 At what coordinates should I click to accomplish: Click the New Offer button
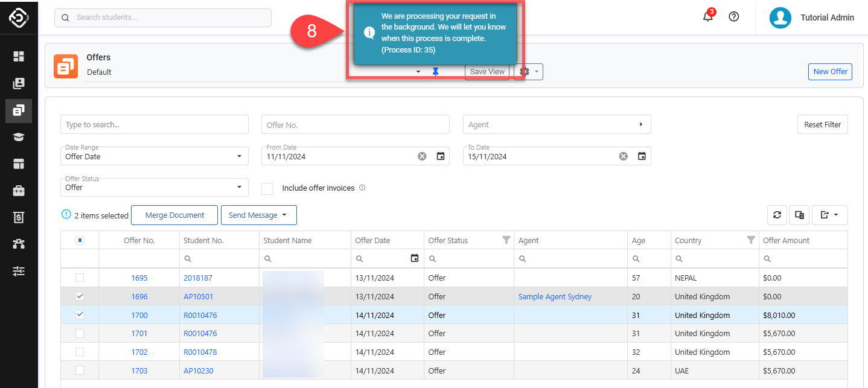830,71
